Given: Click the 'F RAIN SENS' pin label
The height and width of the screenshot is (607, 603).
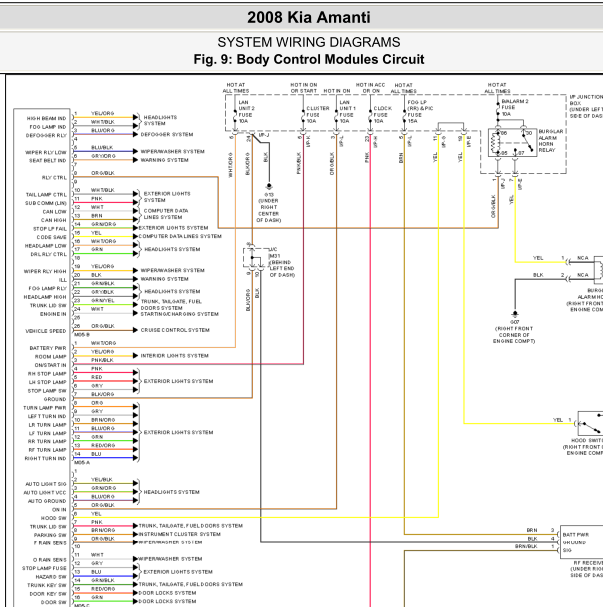Looking at the screenshot, I should (x=51, y=543).
